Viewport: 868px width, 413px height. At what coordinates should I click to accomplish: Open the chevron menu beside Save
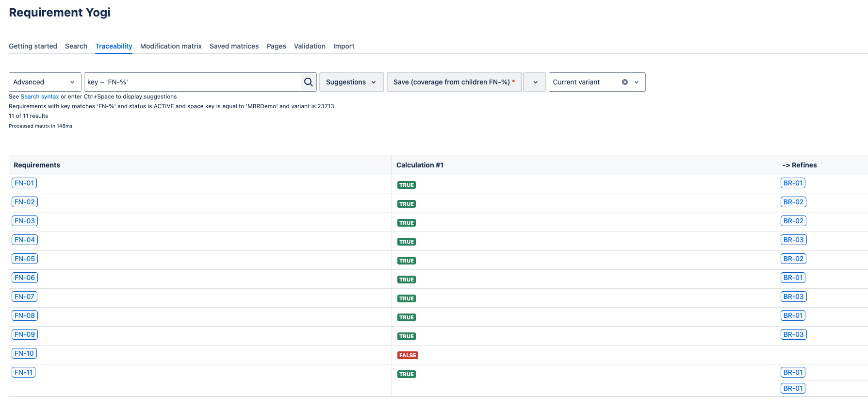(535, 82)
